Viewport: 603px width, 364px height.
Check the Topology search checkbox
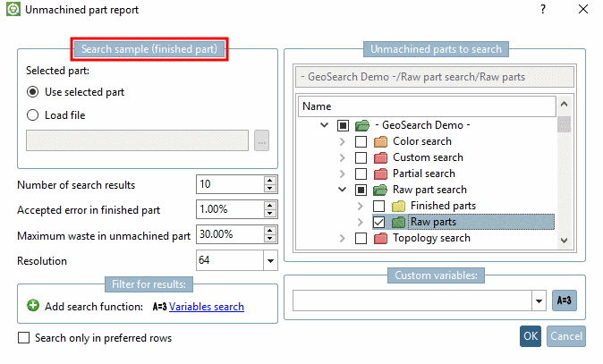361,238
